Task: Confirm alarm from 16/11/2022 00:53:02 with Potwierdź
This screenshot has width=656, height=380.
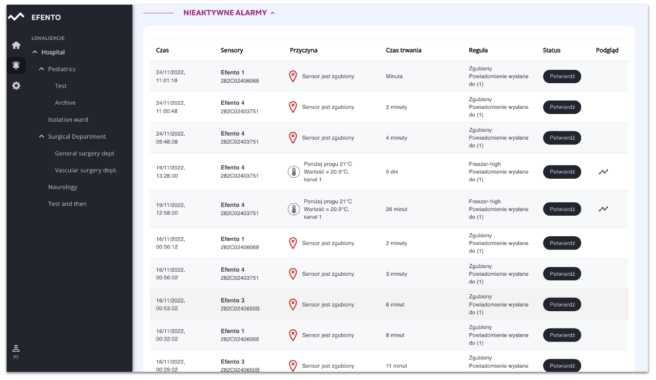Action: (x=562, y=305)
